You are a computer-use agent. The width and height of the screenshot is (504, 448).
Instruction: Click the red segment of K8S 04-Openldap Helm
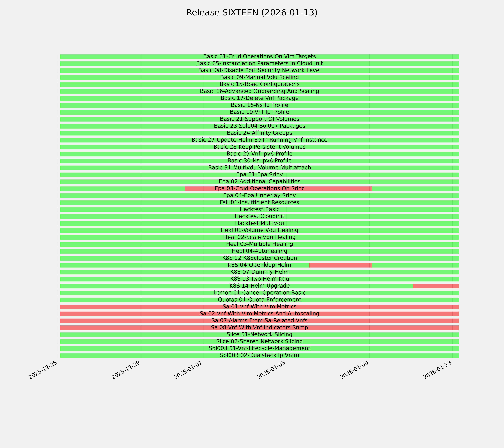340,265
